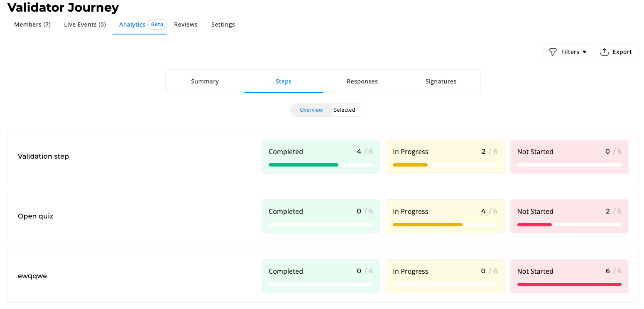The image size is (644, 309).
Task: Click the ewqqwe Not Started label
Action: 535,271
